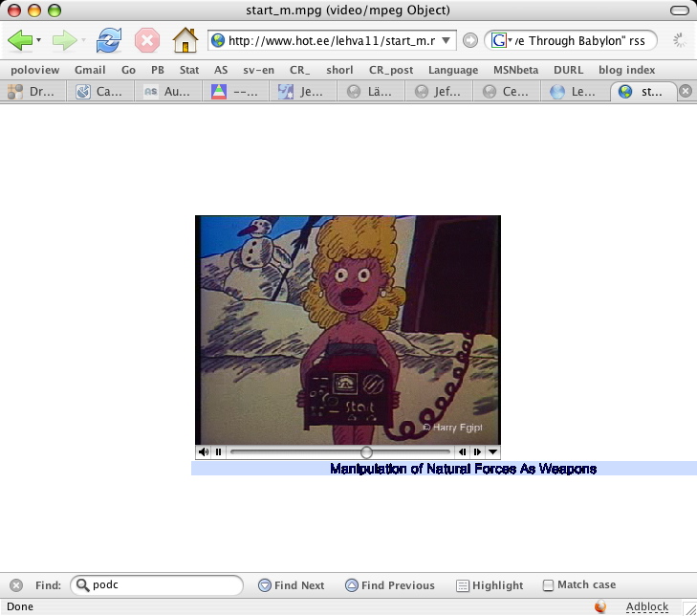The height and width of the screenshot is (616, 697).
Task: Switch to the --... tab
Action: pos(236,92)
